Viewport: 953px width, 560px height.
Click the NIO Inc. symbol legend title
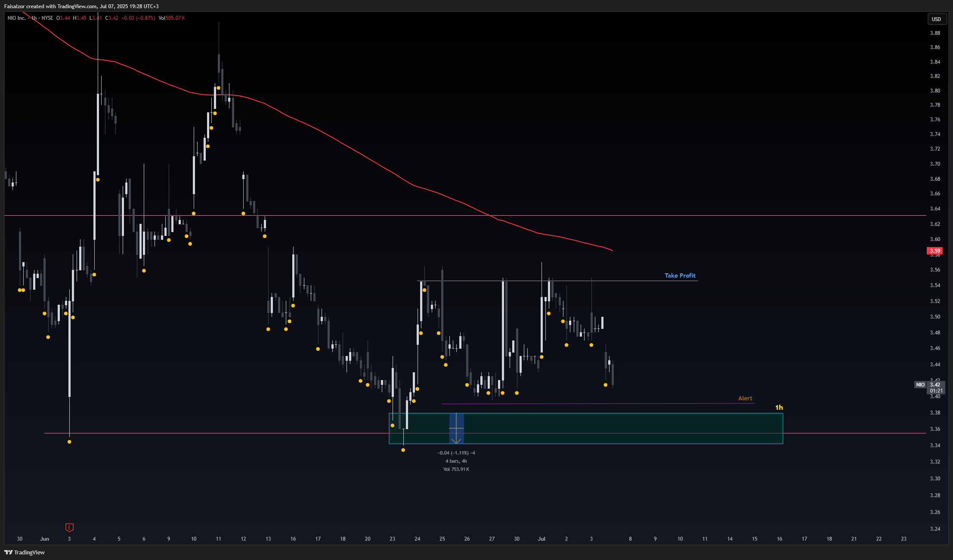[16, 18]
